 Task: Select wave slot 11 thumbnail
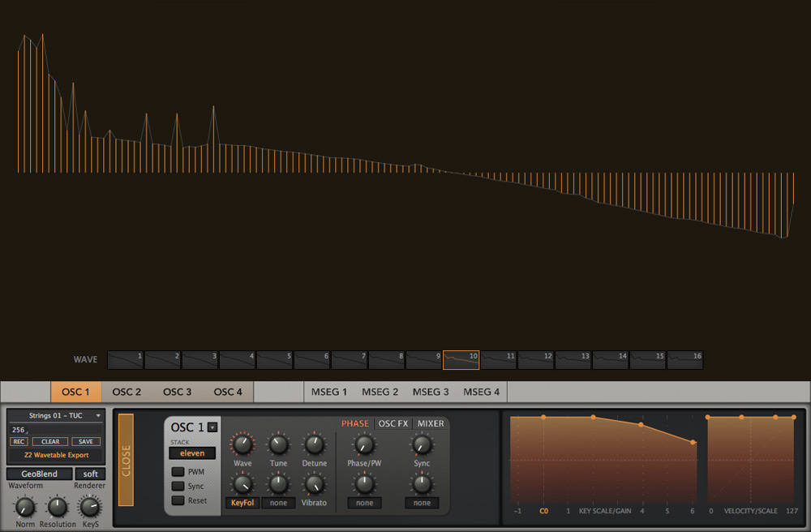pyautogui.click(x=498, y=360)
